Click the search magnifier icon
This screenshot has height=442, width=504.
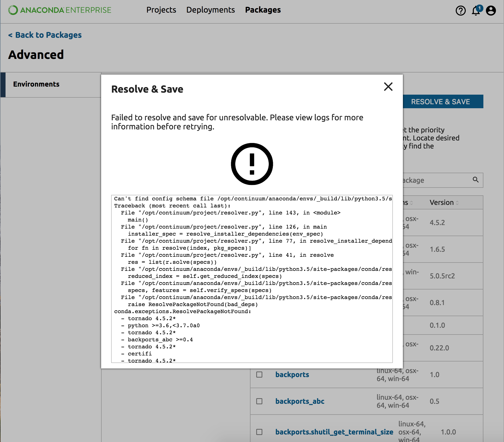(x=475, y=180)
